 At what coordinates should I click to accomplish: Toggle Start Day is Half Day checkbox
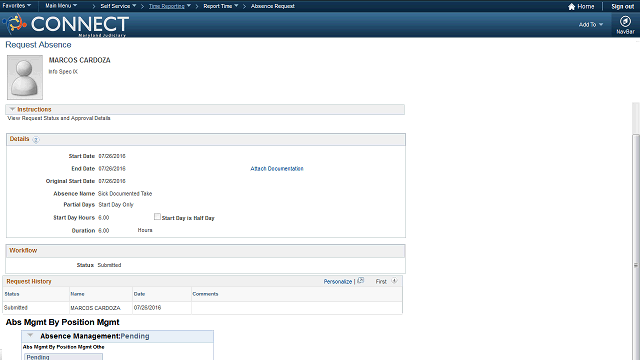click(x=157, y=217)
